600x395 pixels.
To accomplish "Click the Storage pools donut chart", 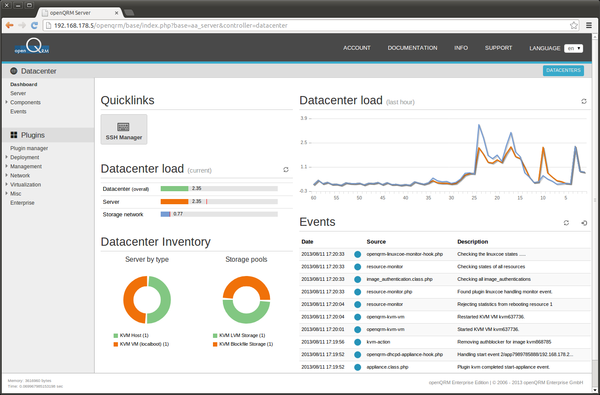I will [x=246, y=300].
